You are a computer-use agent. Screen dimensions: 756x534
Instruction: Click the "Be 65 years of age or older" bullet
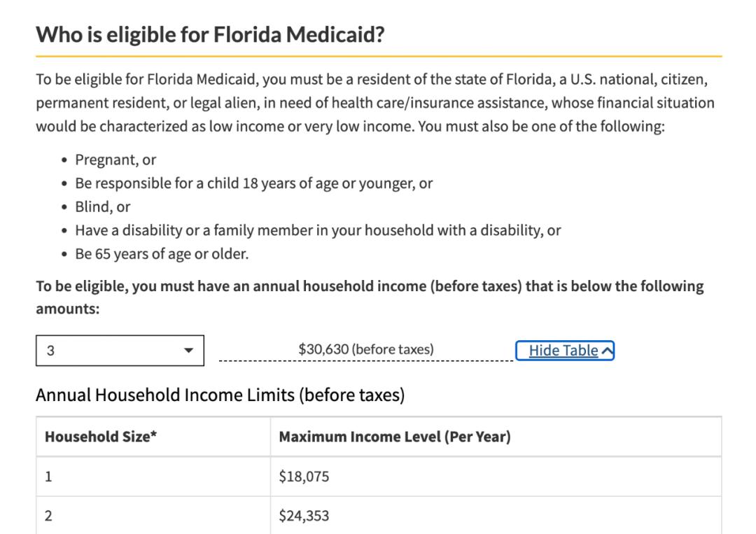click(x=162, y=253)
